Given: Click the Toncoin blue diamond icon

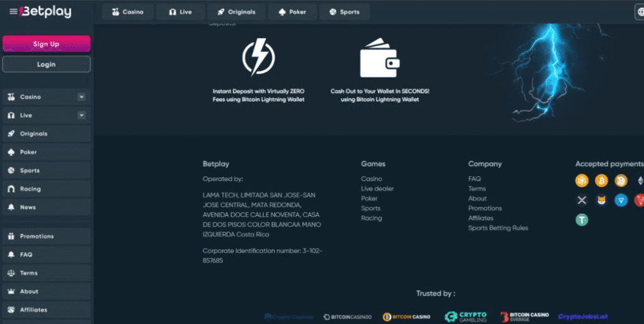Looking at the screenshot, I should coord(621,200).
